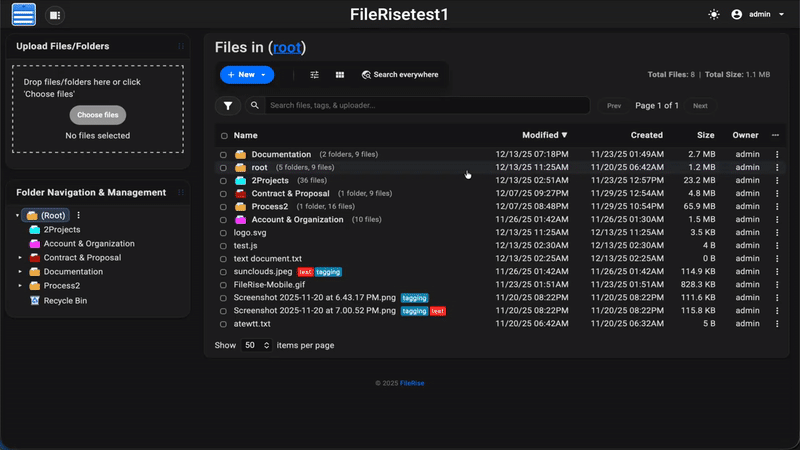
Task: Click the upload drop zone area
Action: [97, 109]
